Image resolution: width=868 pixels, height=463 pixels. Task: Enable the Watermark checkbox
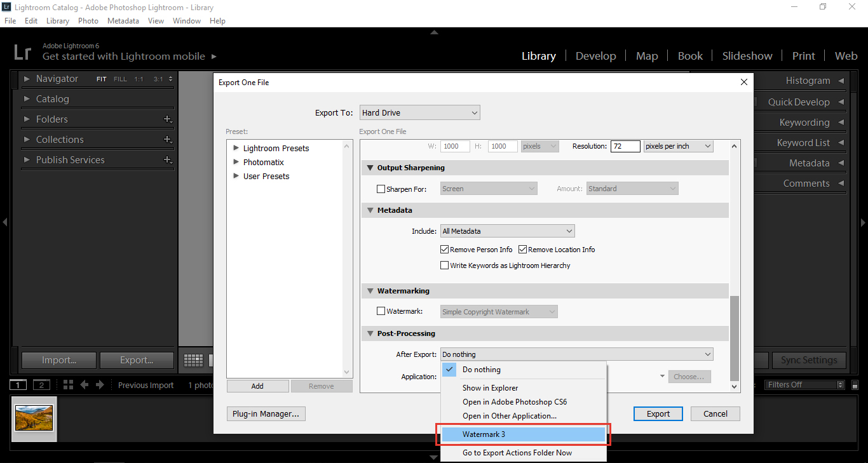(x=381, y=311)
